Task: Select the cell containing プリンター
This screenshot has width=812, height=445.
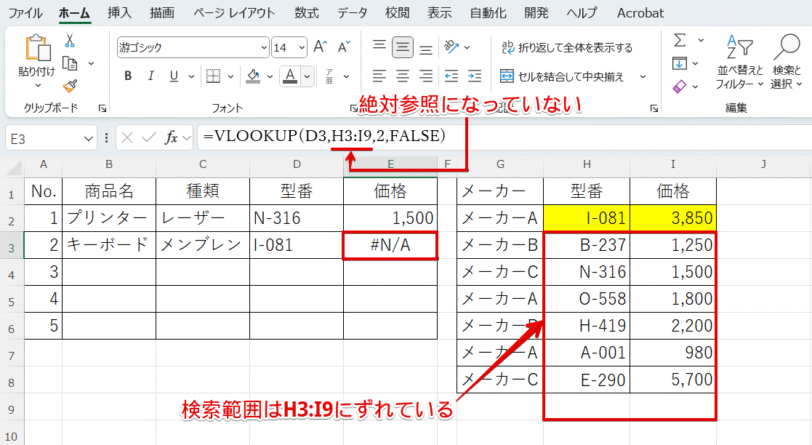Action: (109, 218)
